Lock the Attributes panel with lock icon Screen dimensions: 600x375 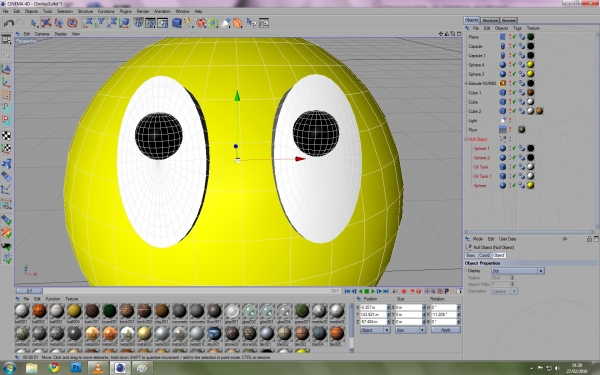[x=589, y=239]
